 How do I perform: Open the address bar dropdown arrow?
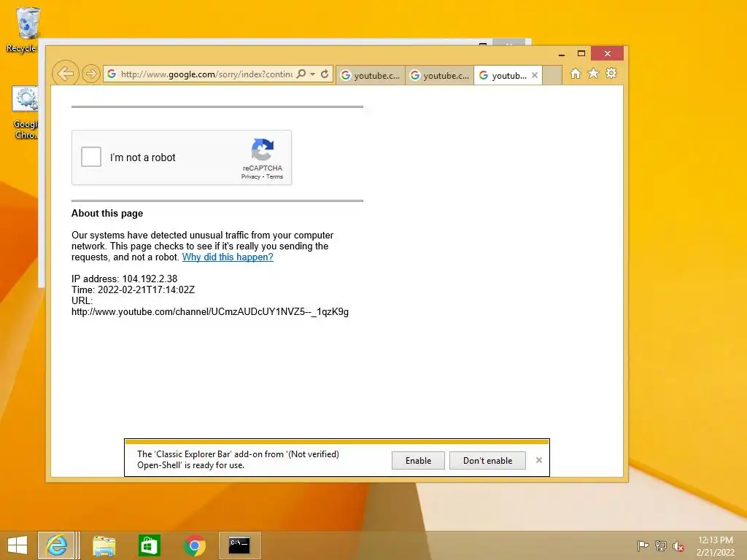(312, 74)
